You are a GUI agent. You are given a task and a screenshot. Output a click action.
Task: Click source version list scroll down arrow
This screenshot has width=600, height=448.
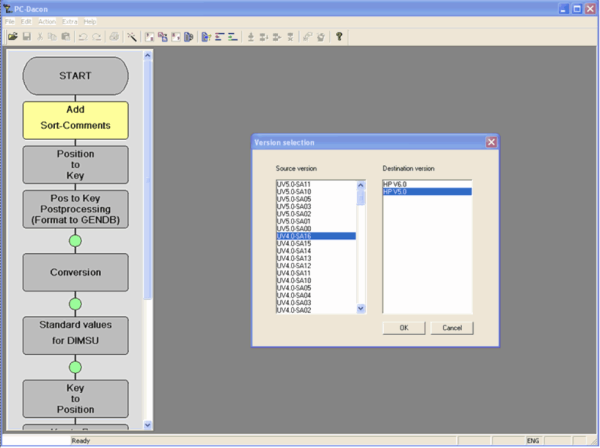click(x=360, y=309)
